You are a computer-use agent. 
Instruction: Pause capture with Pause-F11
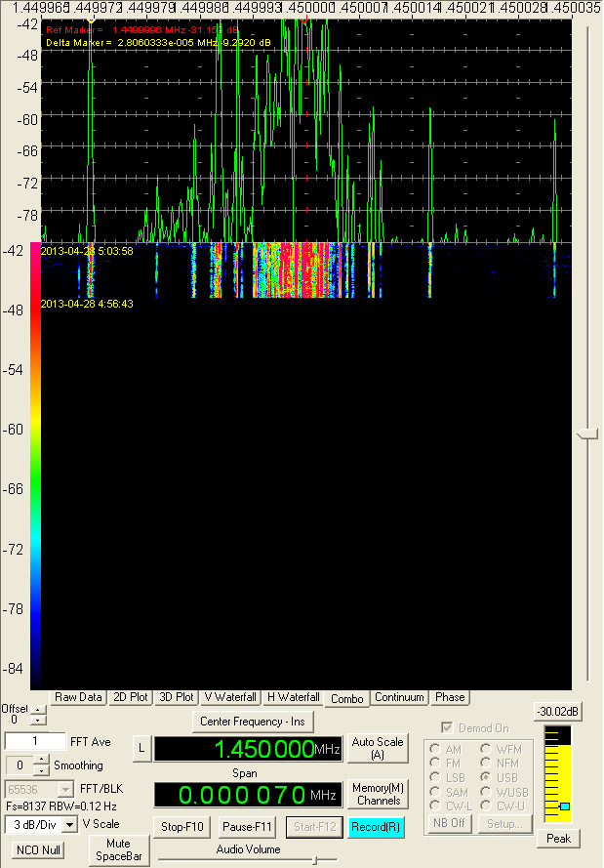click(x=247, y=826)
